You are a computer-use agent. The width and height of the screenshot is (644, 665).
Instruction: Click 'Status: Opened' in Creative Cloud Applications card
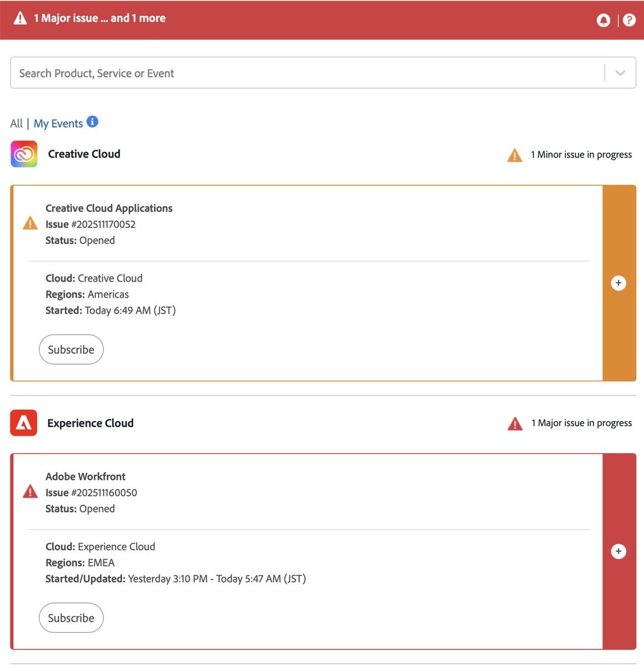pos(80,241)
